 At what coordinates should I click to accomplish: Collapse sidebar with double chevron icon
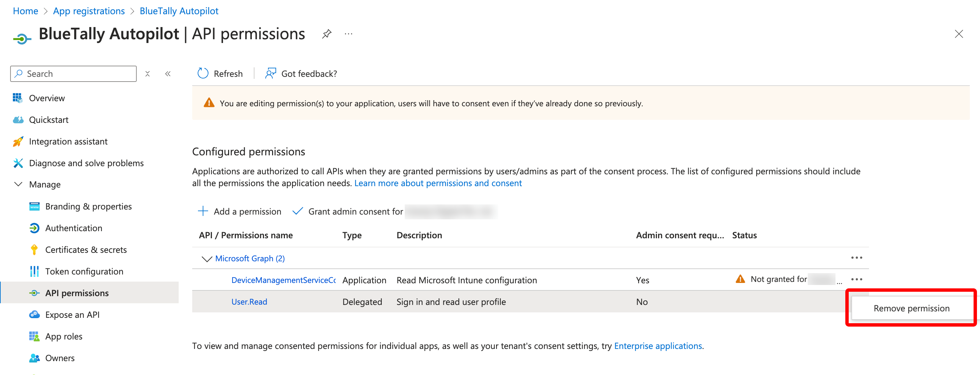[x=168, y=74]
